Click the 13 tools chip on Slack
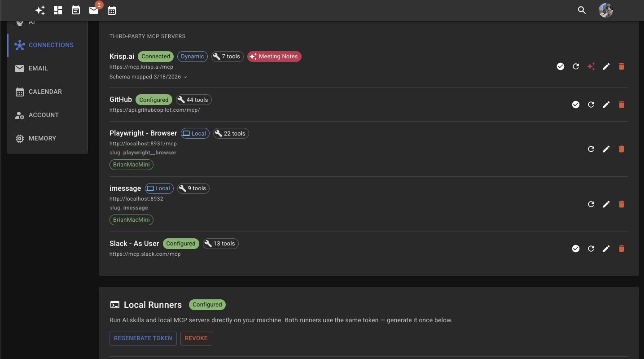 click(221, 244)
